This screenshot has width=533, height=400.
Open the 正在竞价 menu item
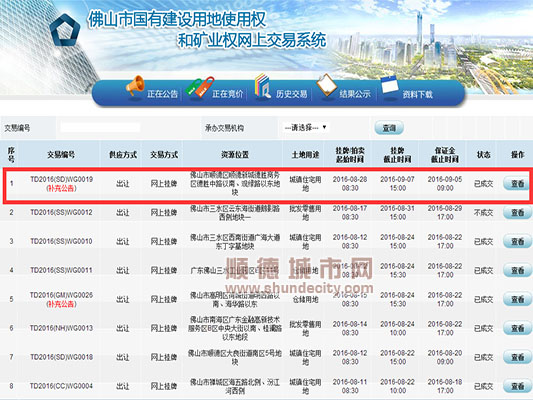pos(227,94)
